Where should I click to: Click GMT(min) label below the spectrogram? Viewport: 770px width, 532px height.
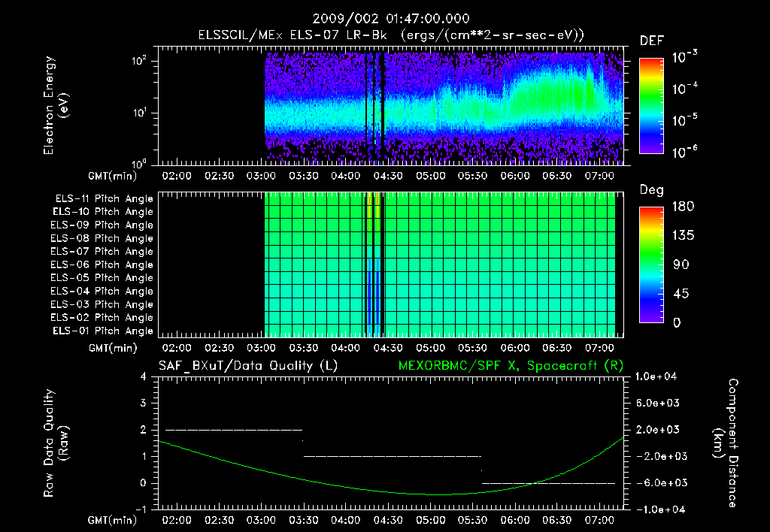click(x=113, y=176)
